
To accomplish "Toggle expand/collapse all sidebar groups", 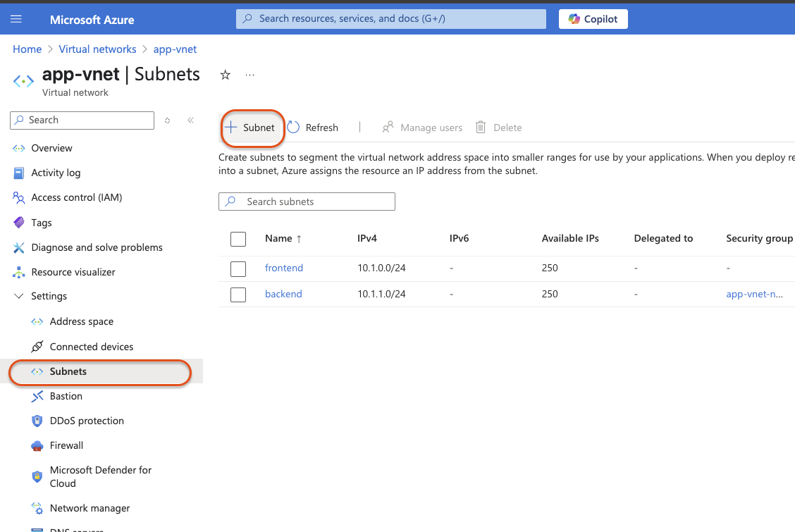I will [167, 120].
